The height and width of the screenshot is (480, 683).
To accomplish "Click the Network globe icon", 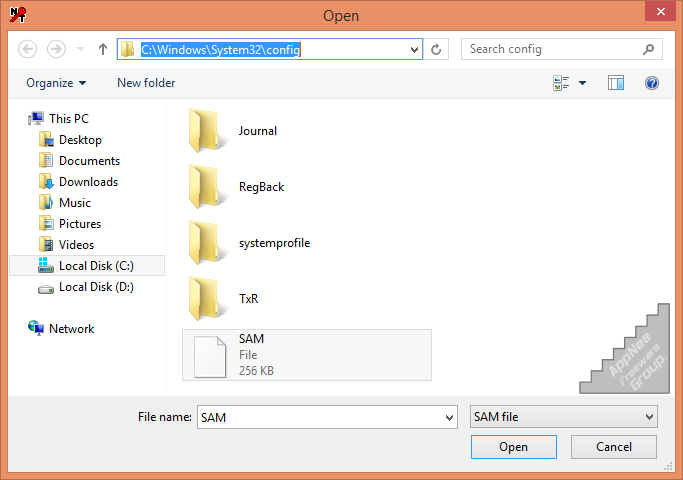I will point(36,328).
